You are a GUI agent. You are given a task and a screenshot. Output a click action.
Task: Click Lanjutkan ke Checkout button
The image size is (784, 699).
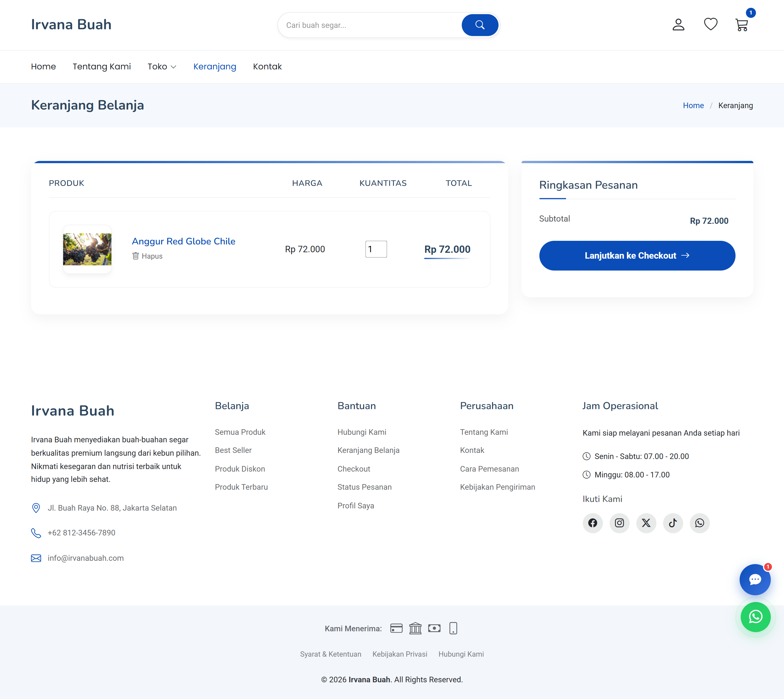coord(637,255)
